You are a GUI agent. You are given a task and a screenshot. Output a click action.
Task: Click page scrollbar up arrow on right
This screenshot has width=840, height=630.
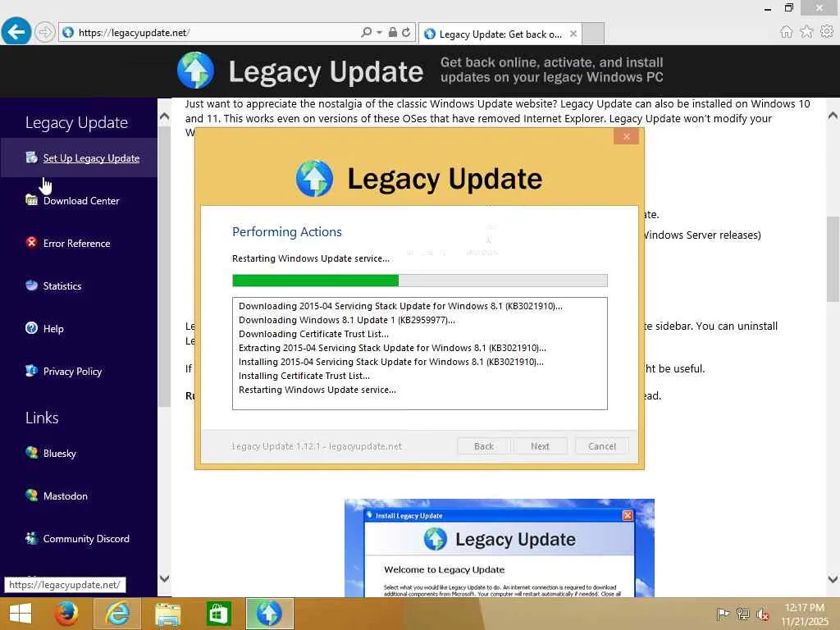click(833, 115)
